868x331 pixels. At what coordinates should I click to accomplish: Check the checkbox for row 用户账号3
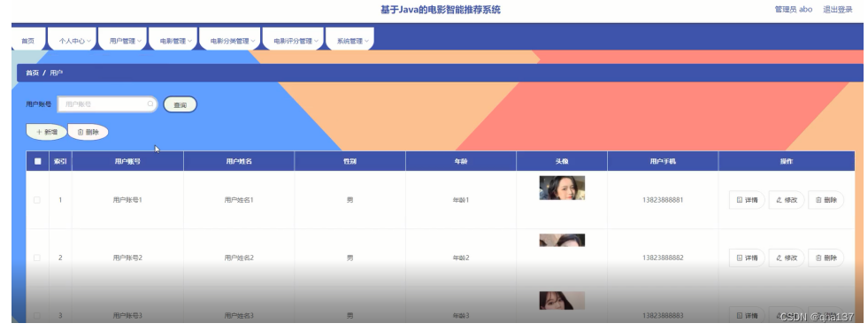[37, 315]
